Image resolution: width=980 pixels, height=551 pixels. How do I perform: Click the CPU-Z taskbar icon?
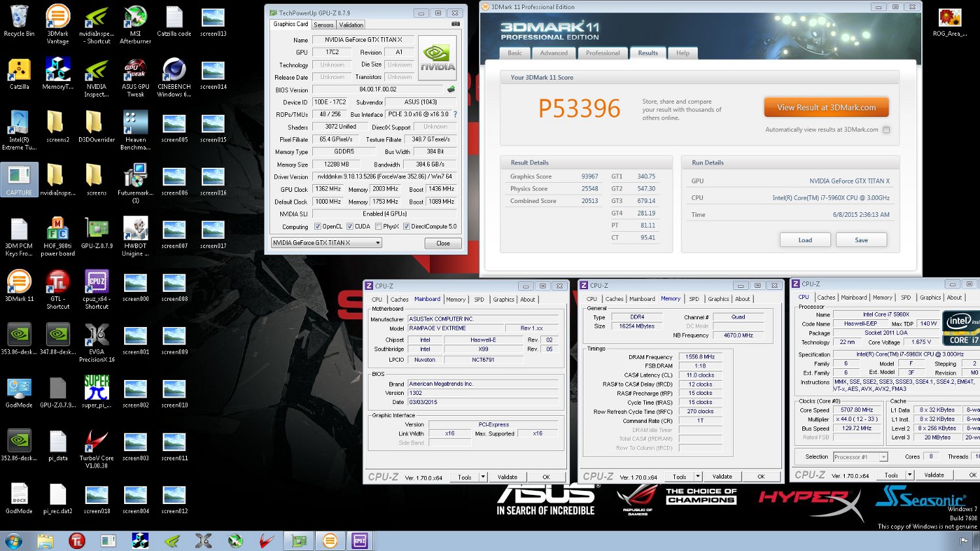[360, 541]
